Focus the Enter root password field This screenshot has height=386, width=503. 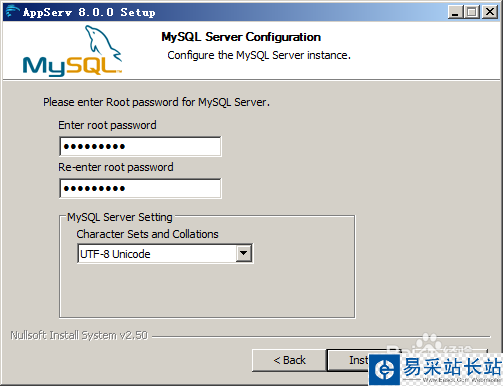click(x=140, y=146)
